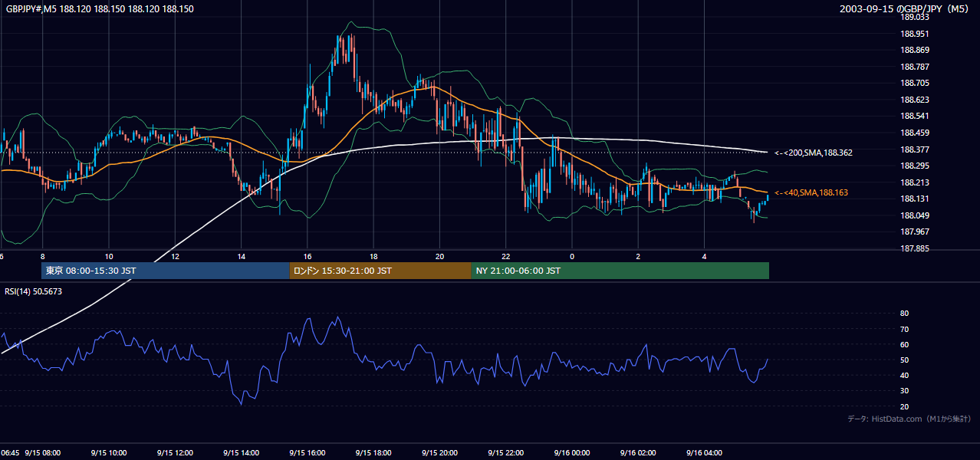Click price axis value 188.705
This screenshot has height=460, width=980.
point(914,83)
